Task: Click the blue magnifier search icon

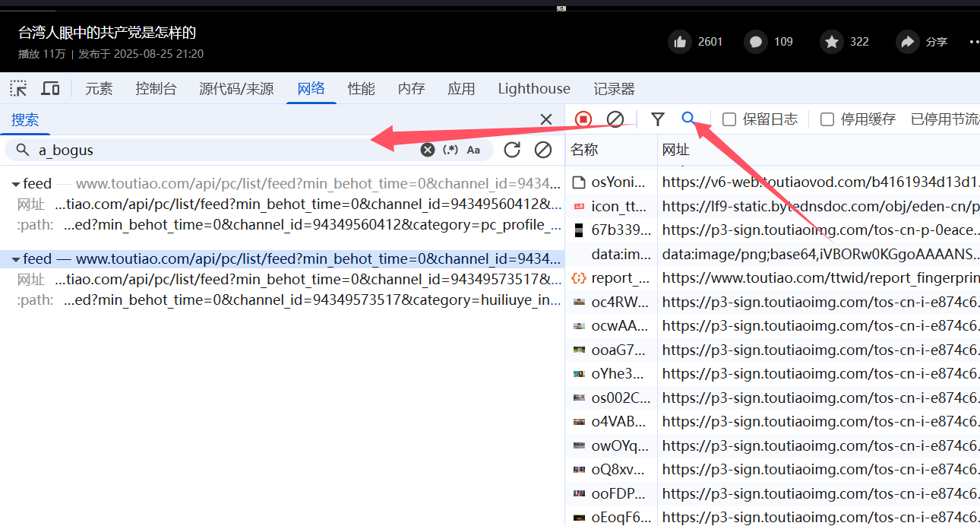Action: pos(688,118)
